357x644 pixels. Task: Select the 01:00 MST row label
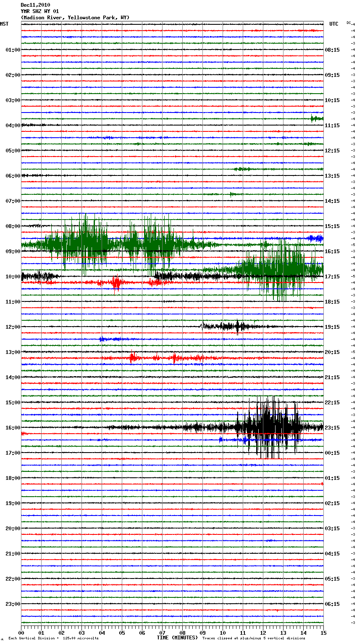[13, 50]
